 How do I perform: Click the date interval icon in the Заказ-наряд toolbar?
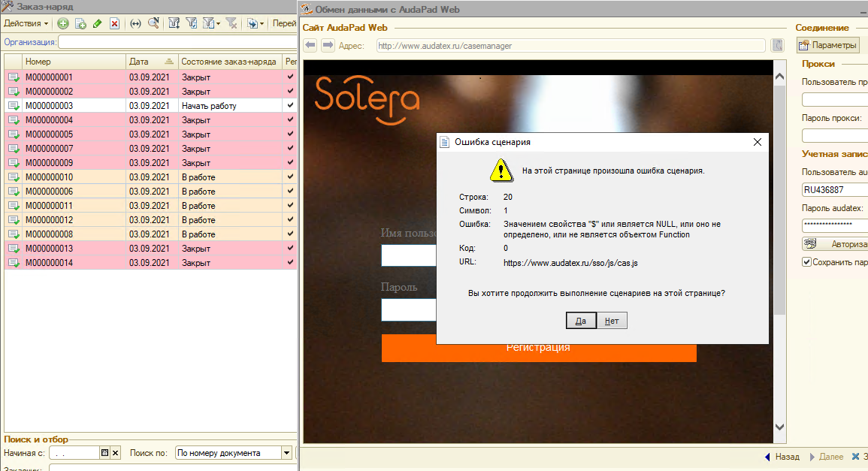(135, 23)
